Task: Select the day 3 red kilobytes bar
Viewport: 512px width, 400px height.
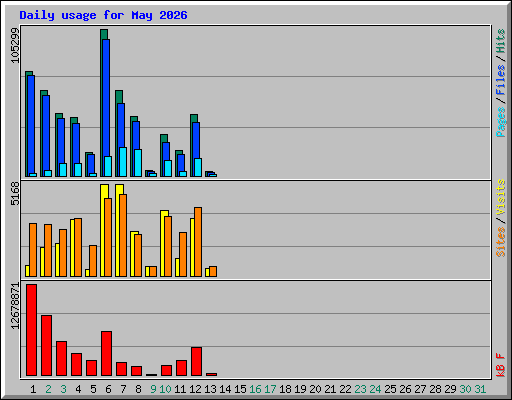Action: 61,359
